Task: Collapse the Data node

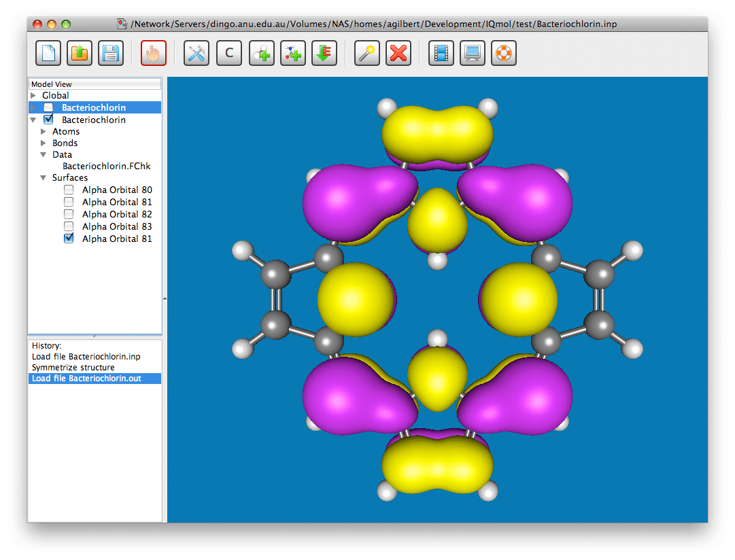Action: click(x=44, y=155)
